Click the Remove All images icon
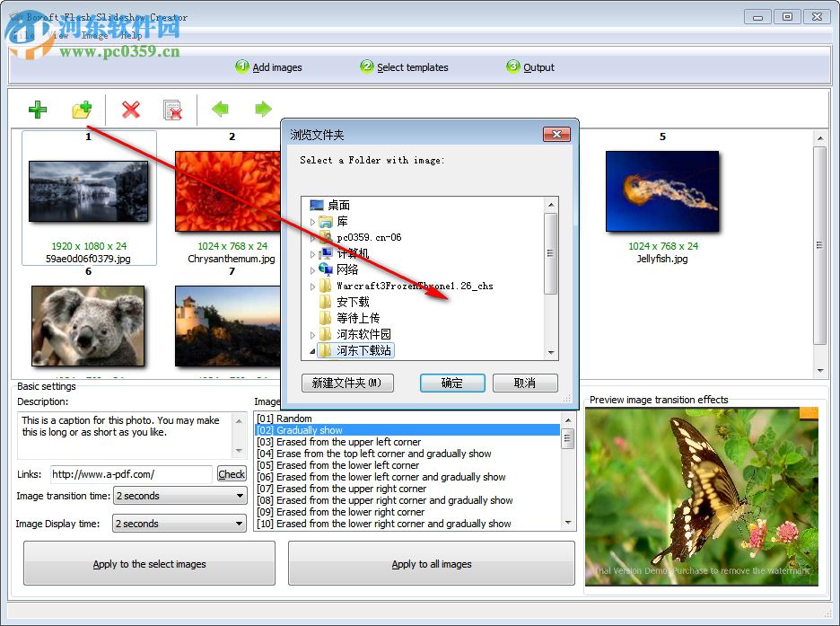This screenshot has height=626, width=840. 173,110
